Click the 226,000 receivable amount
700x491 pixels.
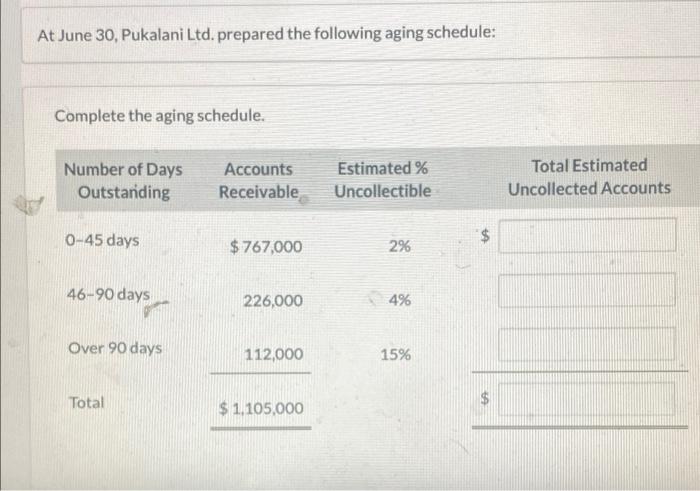click(x=272, y=300)
